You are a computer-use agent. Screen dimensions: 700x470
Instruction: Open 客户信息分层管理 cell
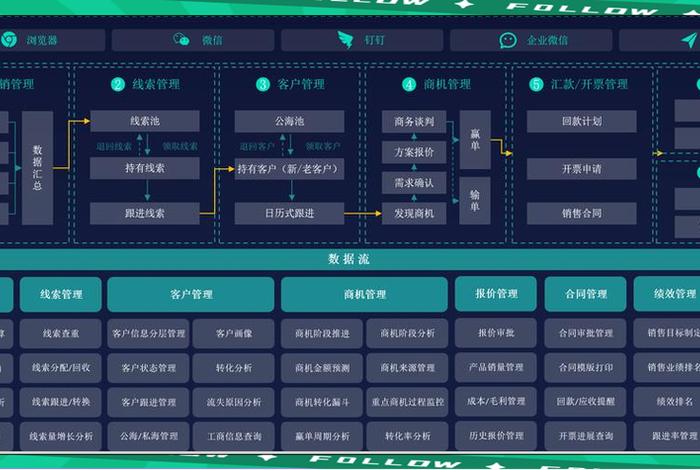click(148, 333)
